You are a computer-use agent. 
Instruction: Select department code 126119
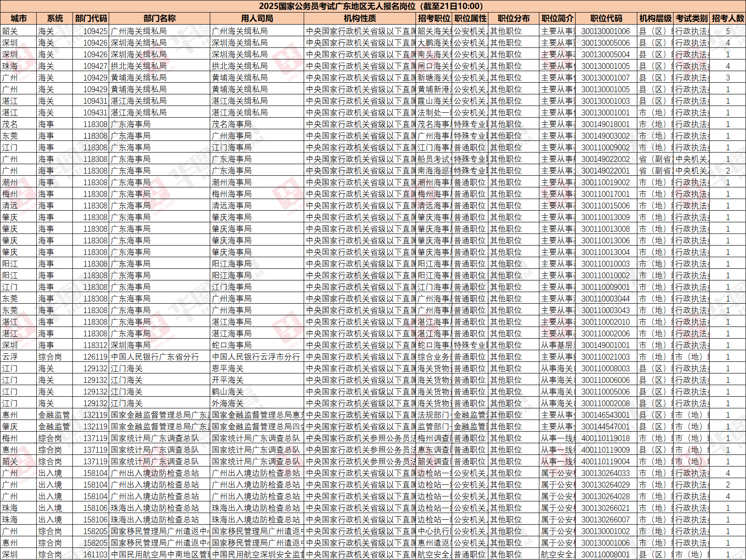pos(91,357)
